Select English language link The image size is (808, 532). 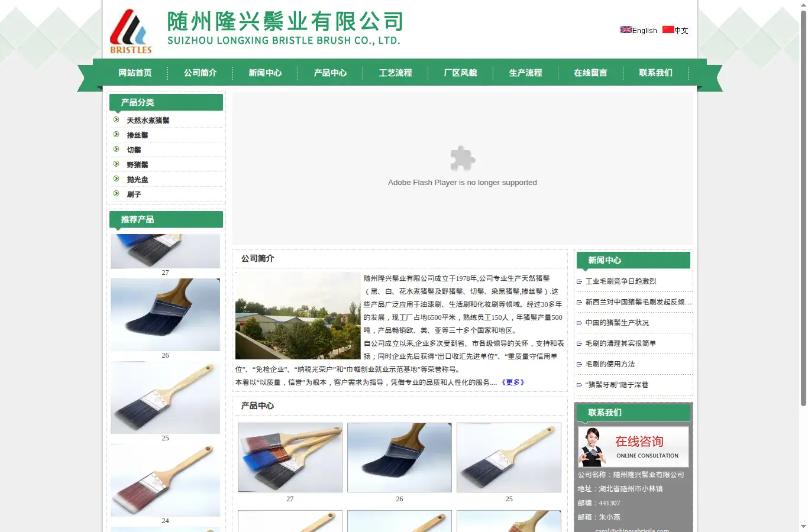click(x=645, y=31)
